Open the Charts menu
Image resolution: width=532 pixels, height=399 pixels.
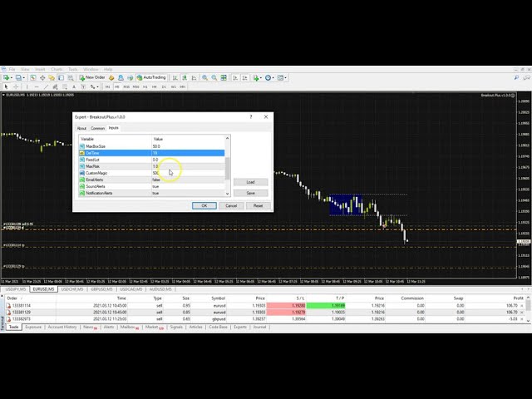(x=57, y=69)
